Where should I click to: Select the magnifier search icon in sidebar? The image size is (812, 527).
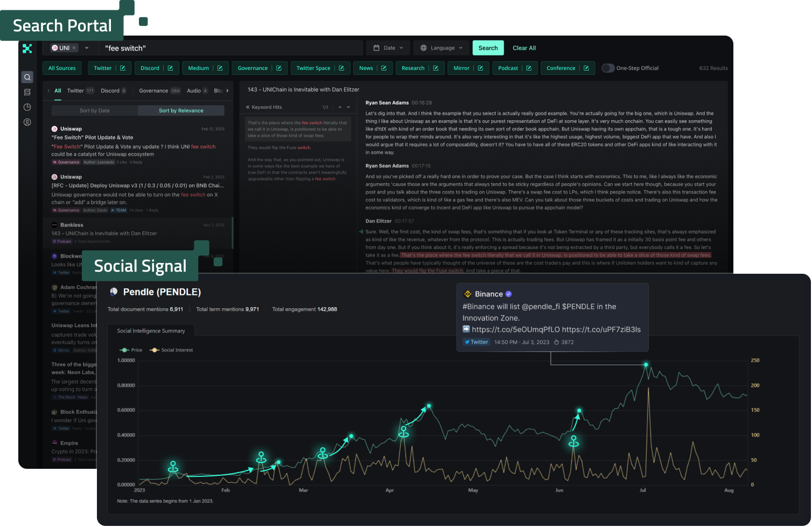click(x=27, y=77)
